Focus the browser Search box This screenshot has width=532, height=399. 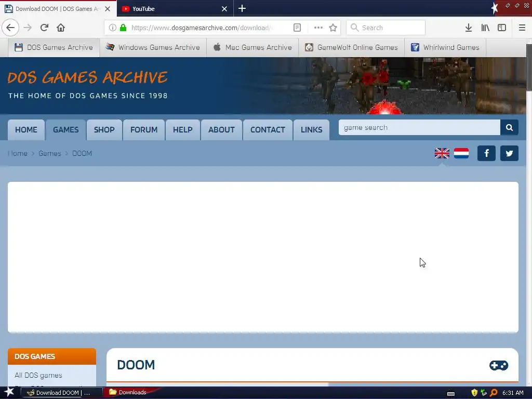(x=386, y=28)
